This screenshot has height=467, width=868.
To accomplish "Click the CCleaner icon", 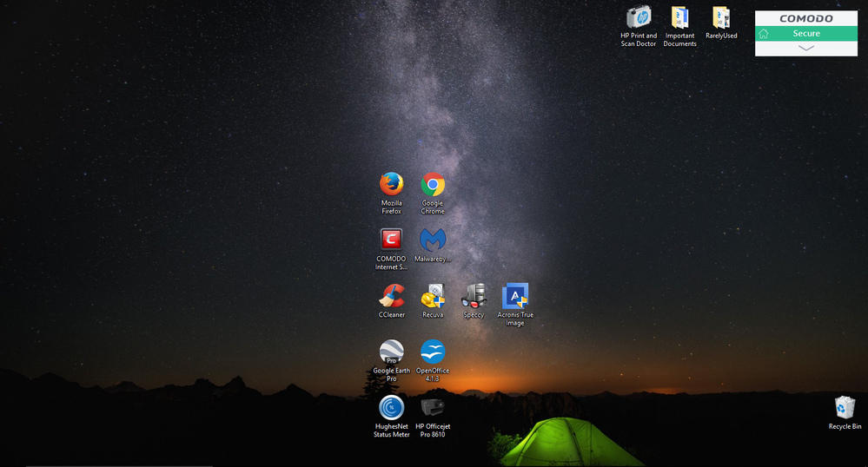I will (391, 296).
